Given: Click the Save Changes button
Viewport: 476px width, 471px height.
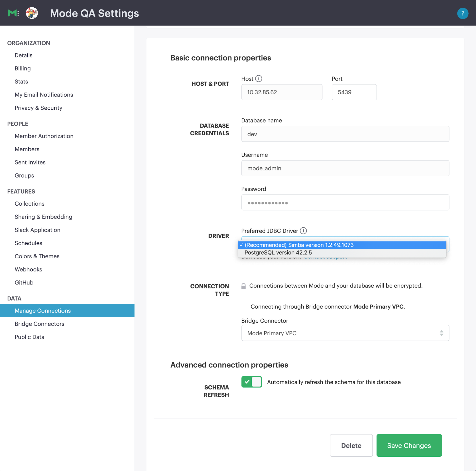Looking at the screenshot, I should (409, 445).
